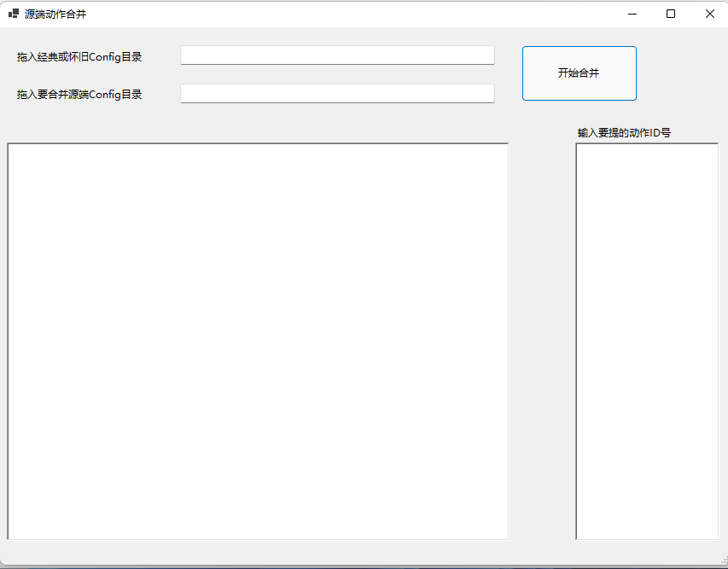Maximize the 源端动作合并 window
This screenshot has width=728, height=569.
(671, 14)
